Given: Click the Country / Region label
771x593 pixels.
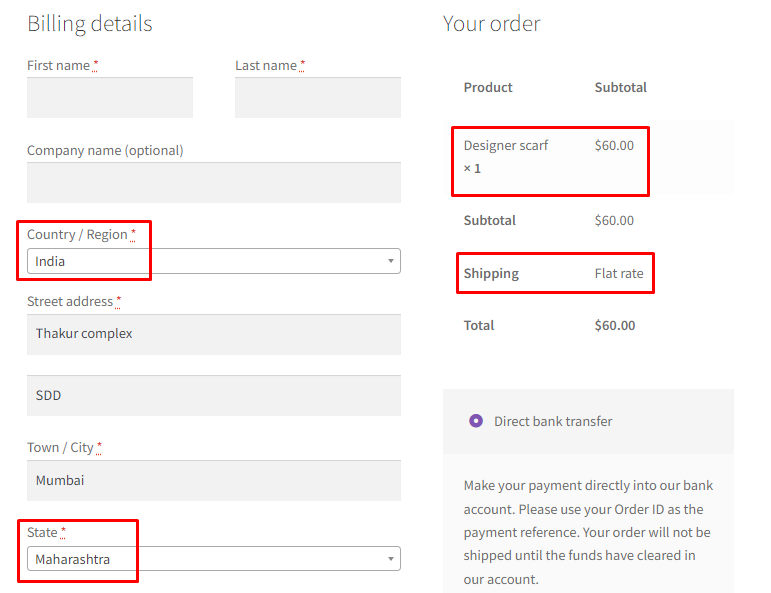Looking at the screenshot, I should [77, 234].
